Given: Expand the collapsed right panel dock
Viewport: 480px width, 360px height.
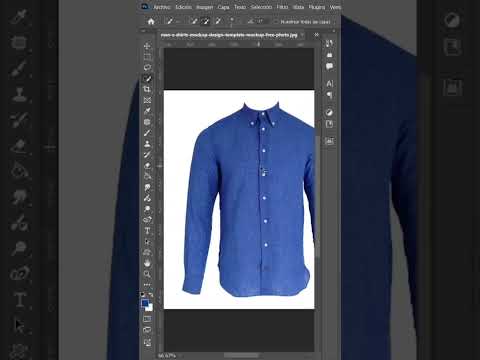Looking at the screenshot, I should 333,31.
